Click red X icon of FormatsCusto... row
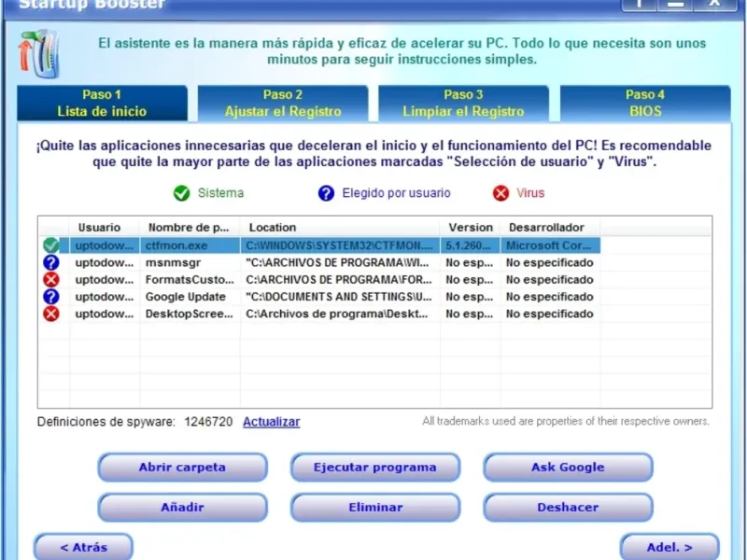747x560 pixels. tap(51, 279)
